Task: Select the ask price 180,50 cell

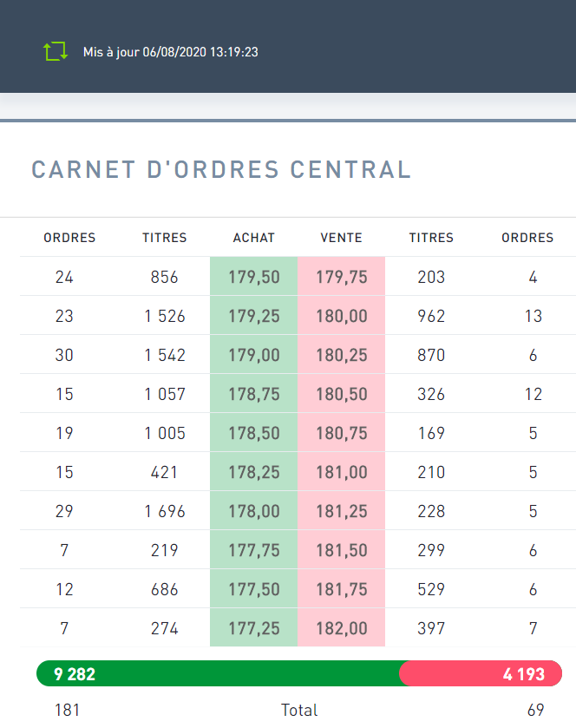Action: (x=341, y=395)
